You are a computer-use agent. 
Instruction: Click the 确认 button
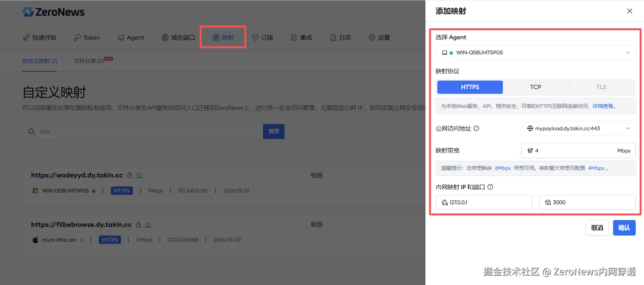click(x=624, y=228)
